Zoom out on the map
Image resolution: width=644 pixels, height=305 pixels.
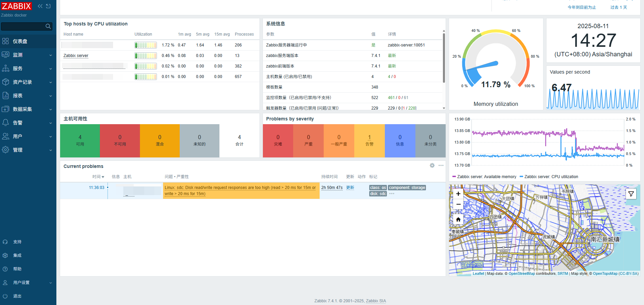pos(458,204)
